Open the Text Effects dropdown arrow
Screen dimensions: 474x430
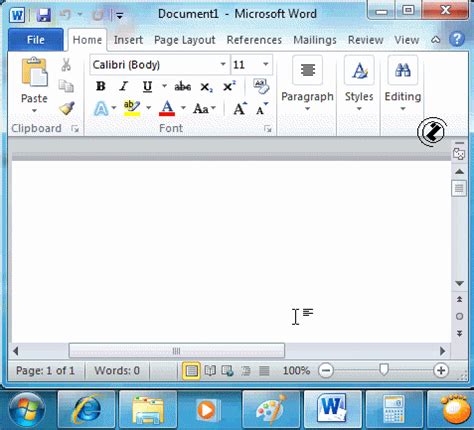(114, 108)
